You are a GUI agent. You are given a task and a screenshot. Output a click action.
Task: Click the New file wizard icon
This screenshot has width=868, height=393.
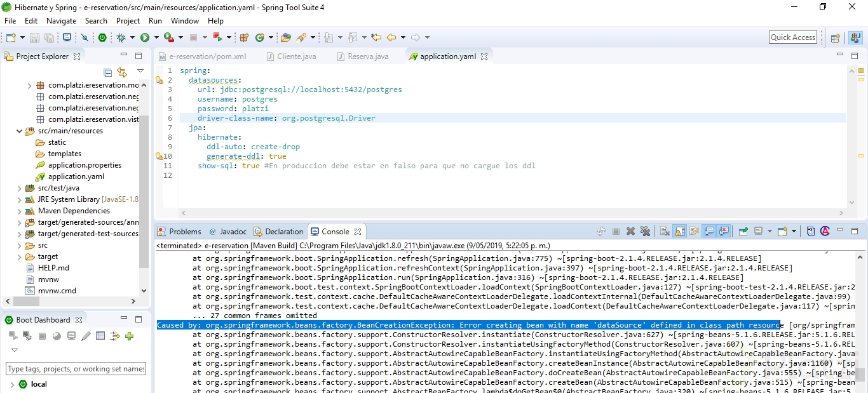click(11, 37)
